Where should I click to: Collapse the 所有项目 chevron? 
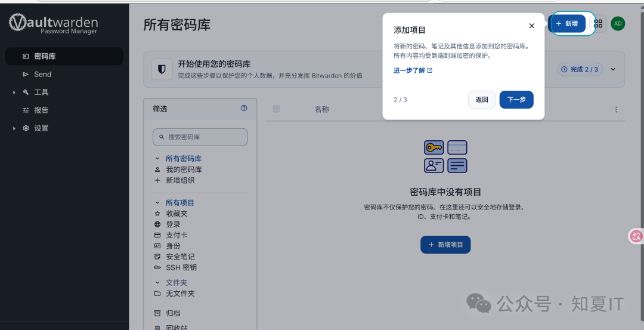click(157, 203)
